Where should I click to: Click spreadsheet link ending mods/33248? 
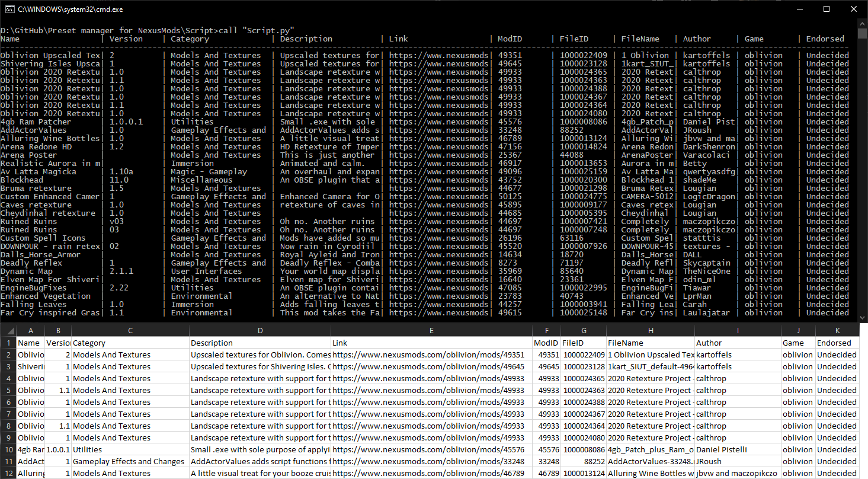[x=431, y=461]
